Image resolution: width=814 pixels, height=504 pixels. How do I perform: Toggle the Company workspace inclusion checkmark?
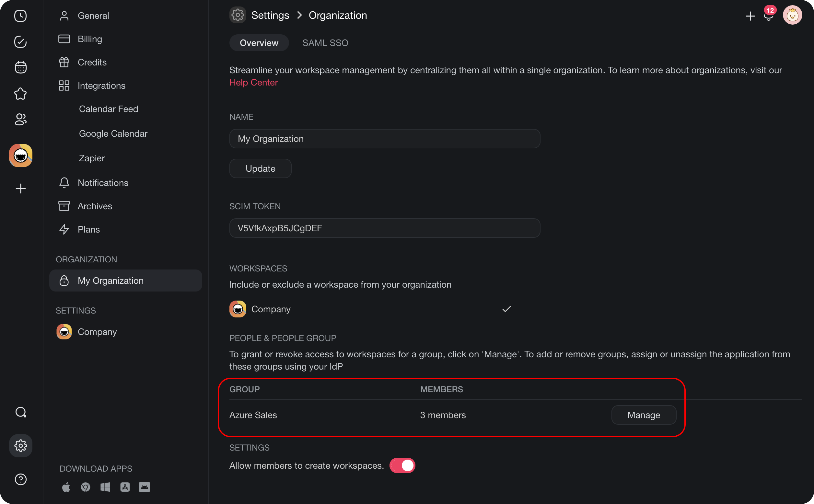(x=506, y=309)
